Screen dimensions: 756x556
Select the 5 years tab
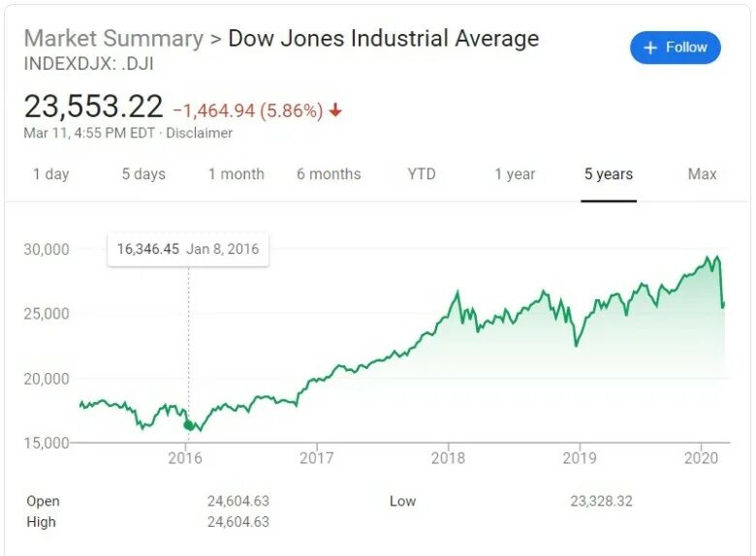point(609,174)
